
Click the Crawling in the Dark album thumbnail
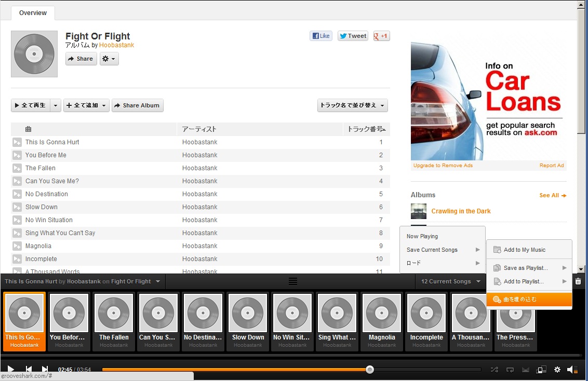pyautogui.click(x=419, y=211)
